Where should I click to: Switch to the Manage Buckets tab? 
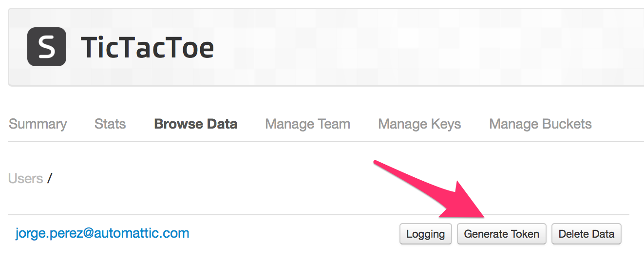click(x=540, y=124)
